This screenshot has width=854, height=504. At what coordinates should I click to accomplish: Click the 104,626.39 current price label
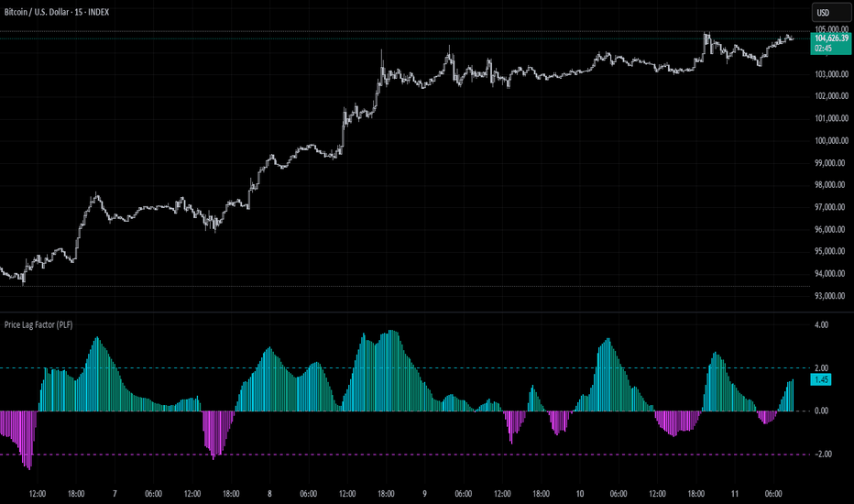[831, 38]
